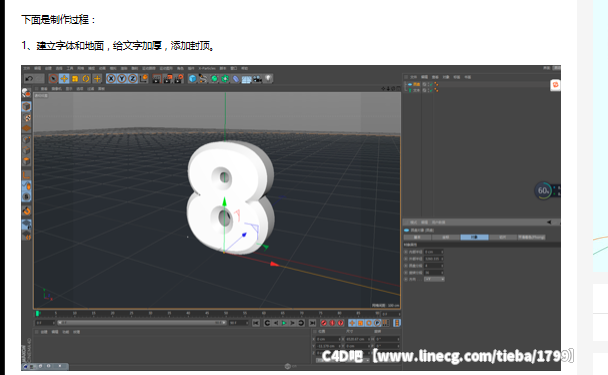608x375 pixels.
Task: Select the Scale tool in top toolbar
Action: (x=75, y=79)
